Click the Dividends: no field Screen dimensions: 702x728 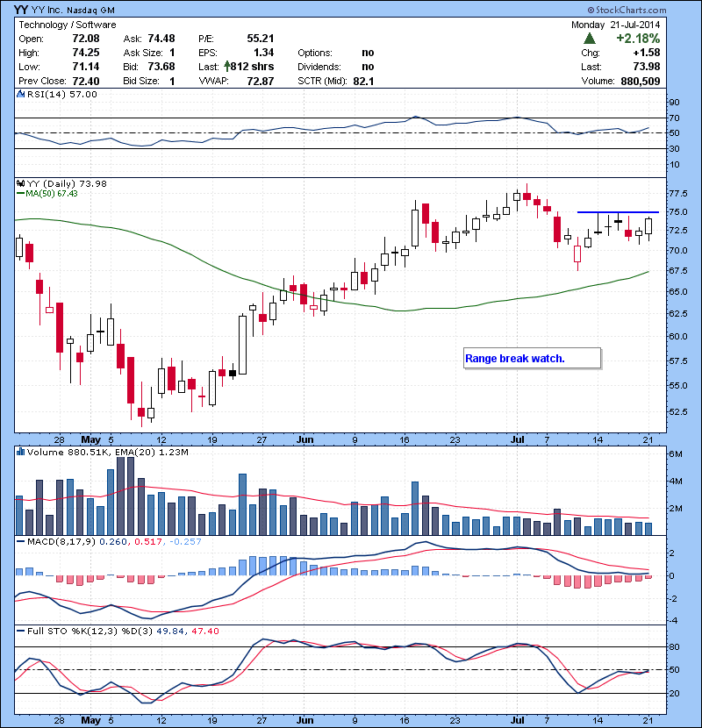pos(336,67)
